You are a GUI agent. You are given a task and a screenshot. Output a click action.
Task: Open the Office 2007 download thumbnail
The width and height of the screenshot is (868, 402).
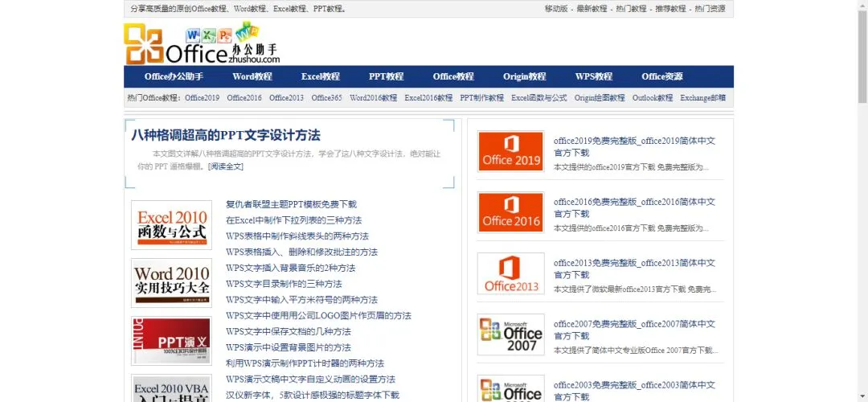tap(511, 334)
